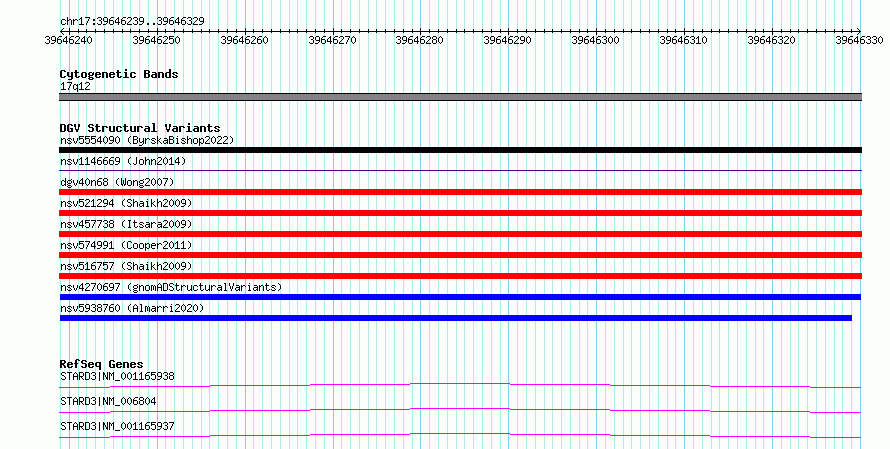Click the black nsv5554090 variant bar
890x449 pixels.
click(460, 150)
